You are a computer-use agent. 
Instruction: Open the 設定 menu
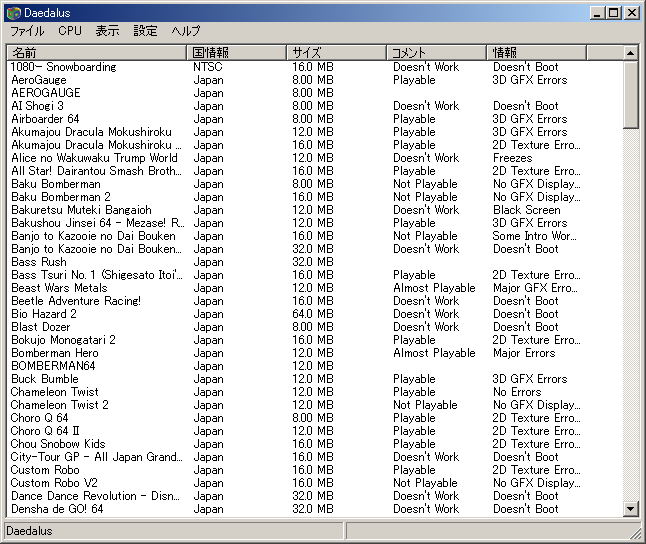coord(146,31)
